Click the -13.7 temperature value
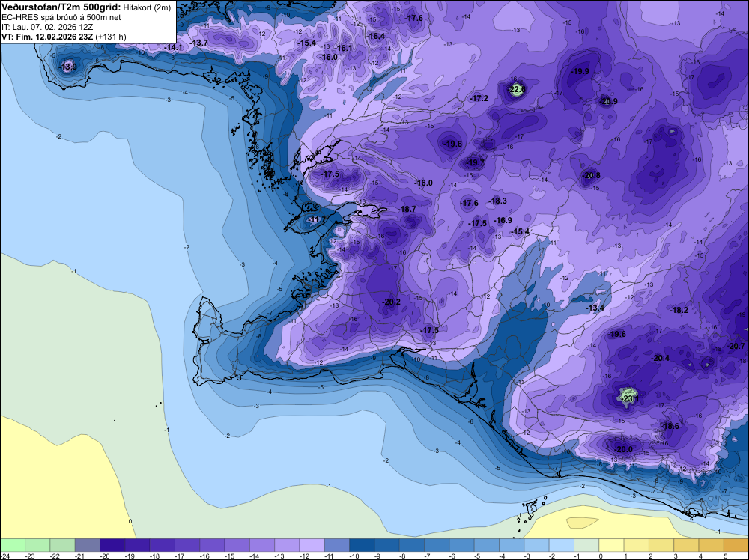 click(x=198, y=43)
